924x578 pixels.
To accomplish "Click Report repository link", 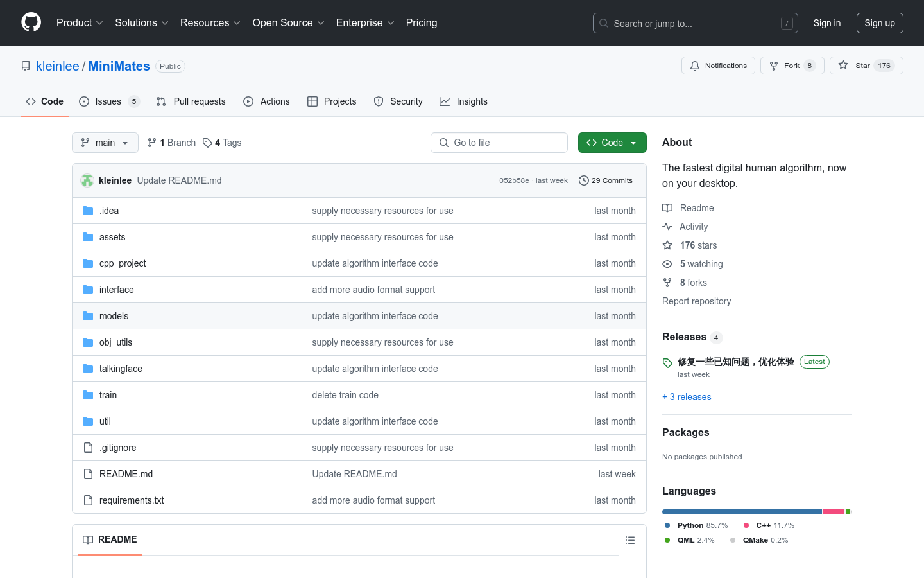I will (x=696, y=301).
